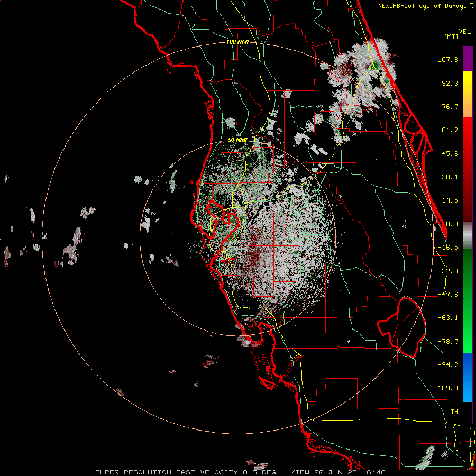Click the Super-Resolution Base Velocity footer caption
Image resolution: width=476 pixels, height=476 pixels.
(x=241, y=472)
